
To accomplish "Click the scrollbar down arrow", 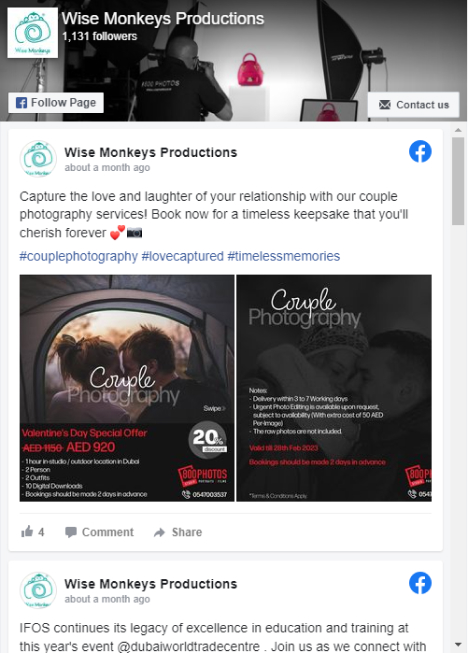I will [x=458, y=645].
